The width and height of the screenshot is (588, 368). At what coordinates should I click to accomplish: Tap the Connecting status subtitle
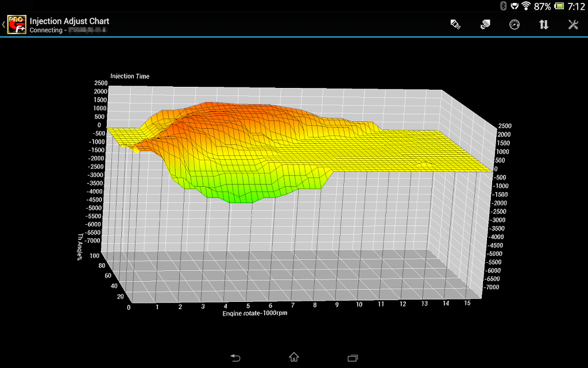(x=69, y=30)
